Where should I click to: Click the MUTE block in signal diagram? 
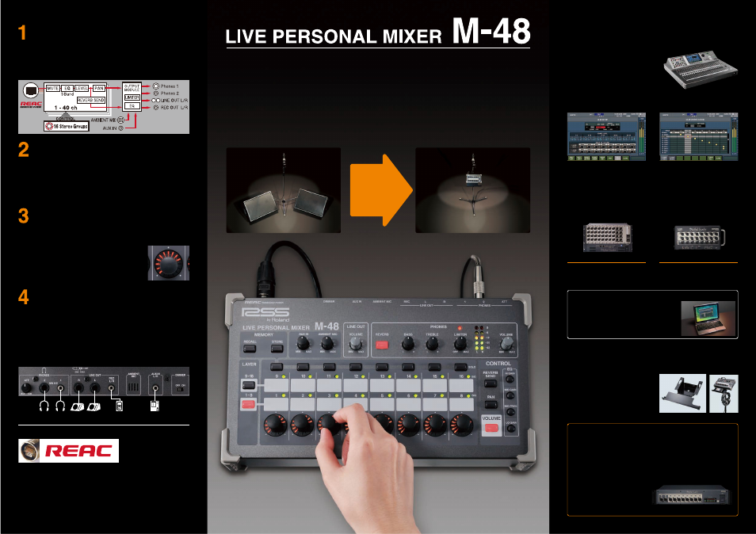point(52,88)
